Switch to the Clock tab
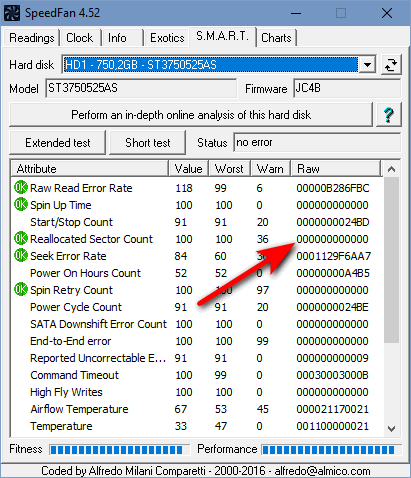Viewport: 411px width, 478px height. coord(80,38)
